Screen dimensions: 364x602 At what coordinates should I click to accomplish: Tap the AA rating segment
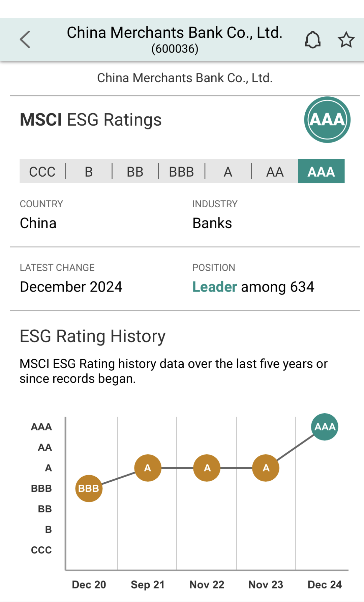tap(275, 172)
